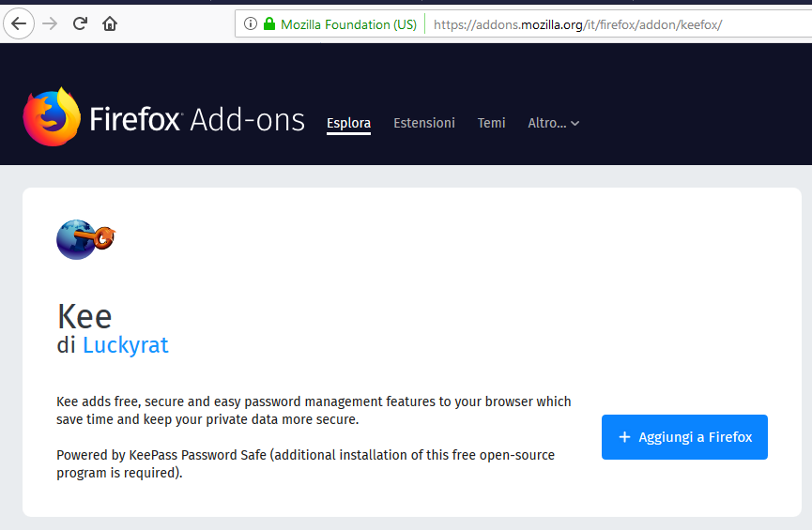Go to the browser Home page
Viewport: 812px width, 530px height.
(110, 23)
